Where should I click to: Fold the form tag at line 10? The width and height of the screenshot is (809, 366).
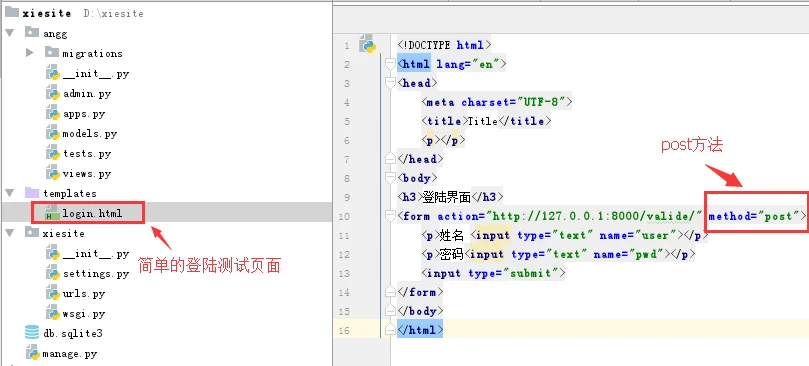pyautogui.click(x=391, y=216)
